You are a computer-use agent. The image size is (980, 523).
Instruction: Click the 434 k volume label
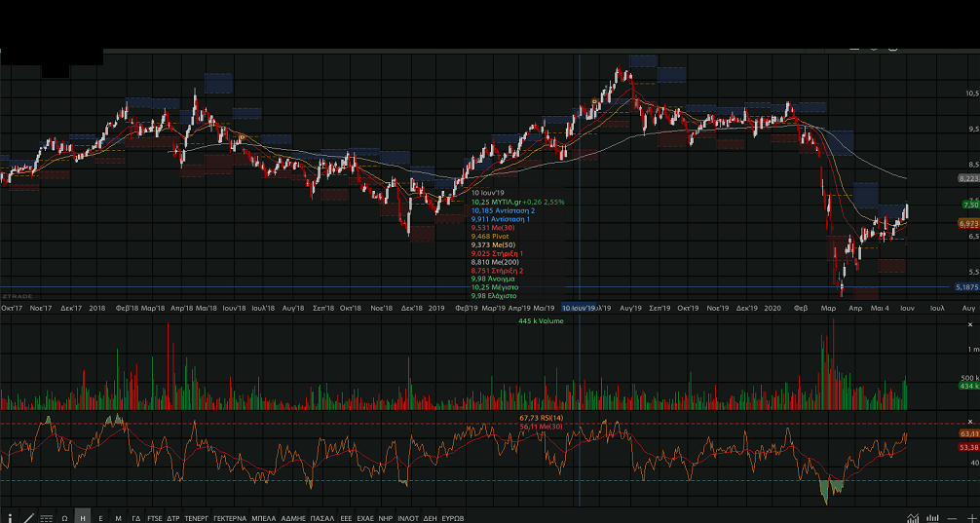point(966,387)
